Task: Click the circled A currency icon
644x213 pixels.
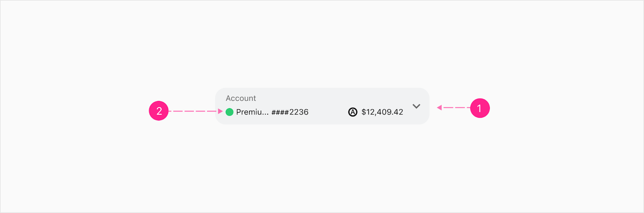Action: (353, 112)
